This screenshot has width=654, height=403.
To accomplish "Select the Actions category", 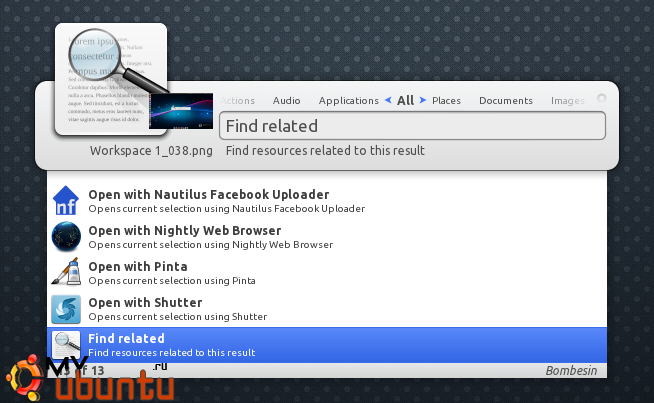I will (x=238, y=101).
